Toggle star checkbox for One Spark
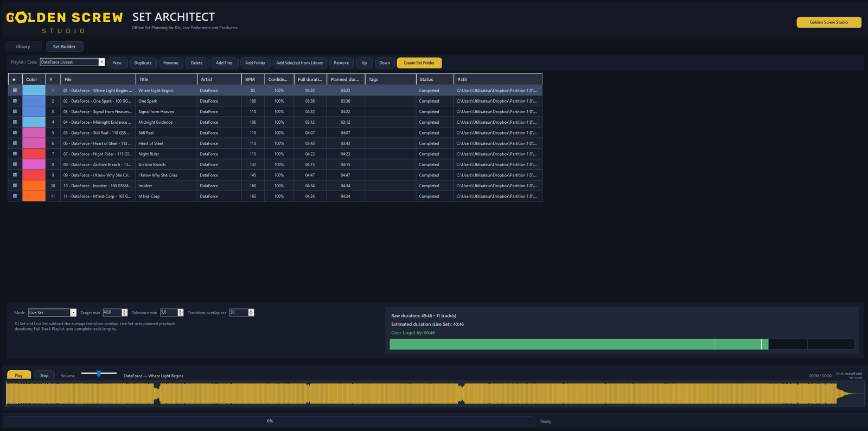This screenshot has width=868, height=431. pyautogui.click(x=15, y=101)
